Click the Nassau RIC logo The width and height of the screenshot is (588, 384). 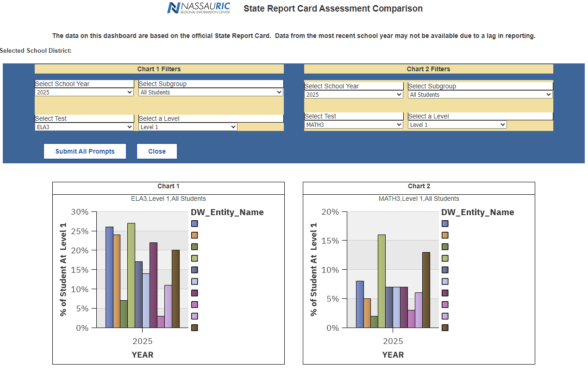198,8
